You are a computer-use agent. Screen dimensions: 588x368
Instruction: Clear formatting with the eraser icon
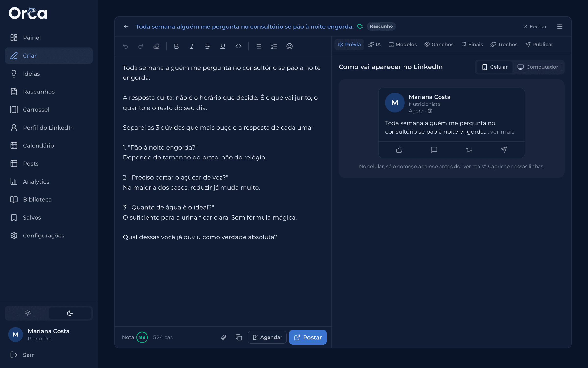tap(156, 46)
